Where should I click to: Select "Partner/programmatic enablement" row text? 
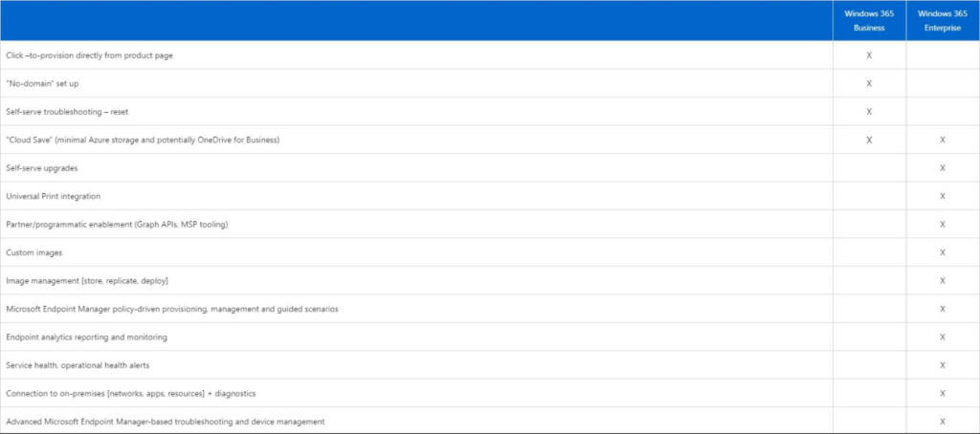point(117,225)
